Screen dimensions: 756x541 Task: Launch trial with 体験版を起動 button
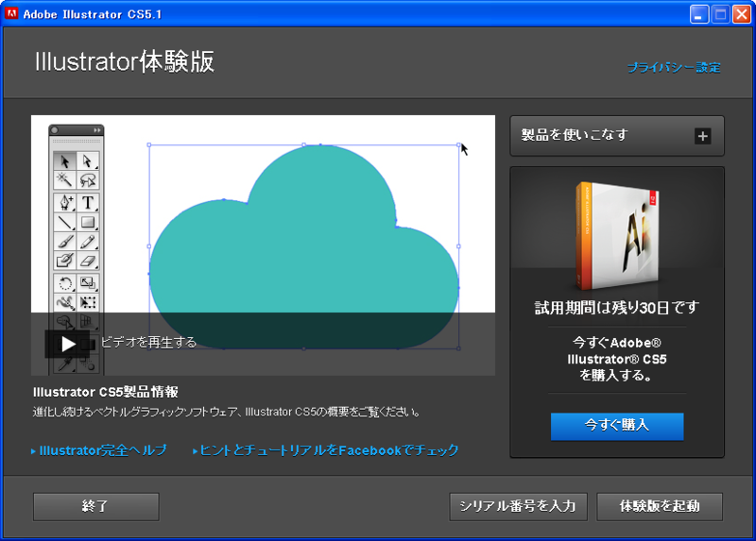pos(660,506)
